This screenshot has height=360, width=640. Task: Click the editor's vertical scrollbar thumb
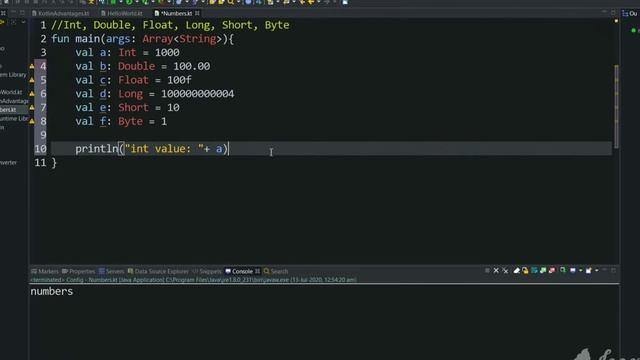point(616,107)
